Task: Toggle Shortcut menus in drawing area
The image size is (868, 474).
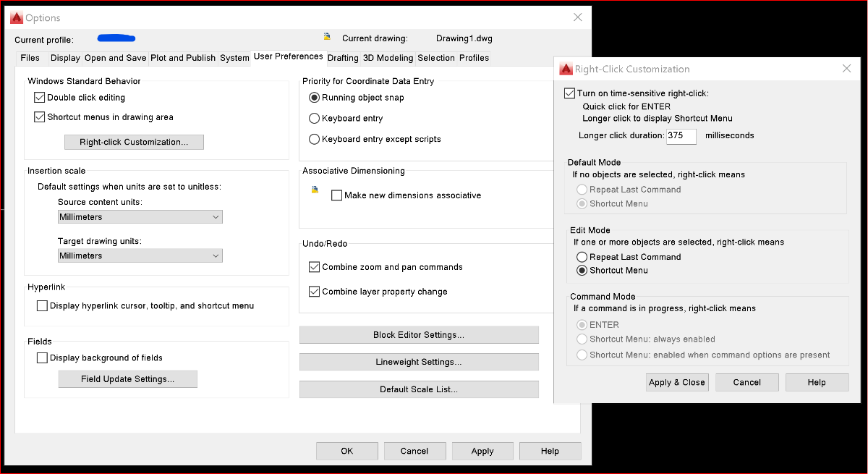Action: [40, 117]
